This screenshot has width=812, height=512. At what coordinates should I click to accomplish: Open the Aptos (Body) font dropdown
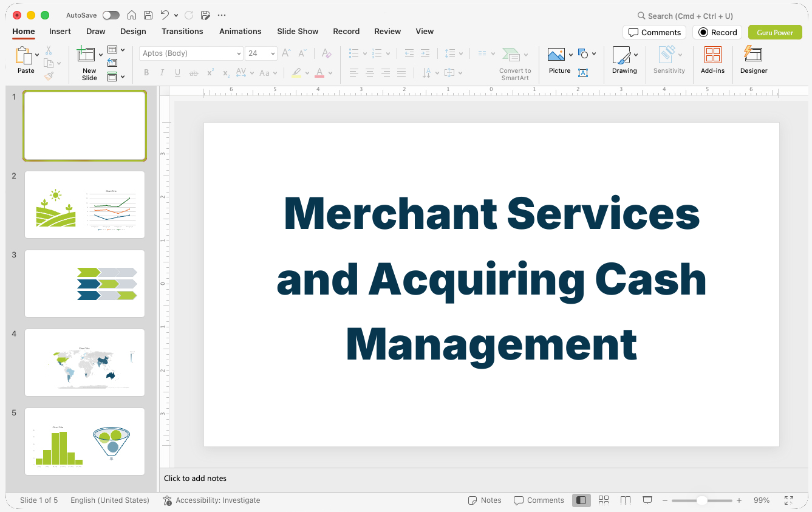point(239,53)
